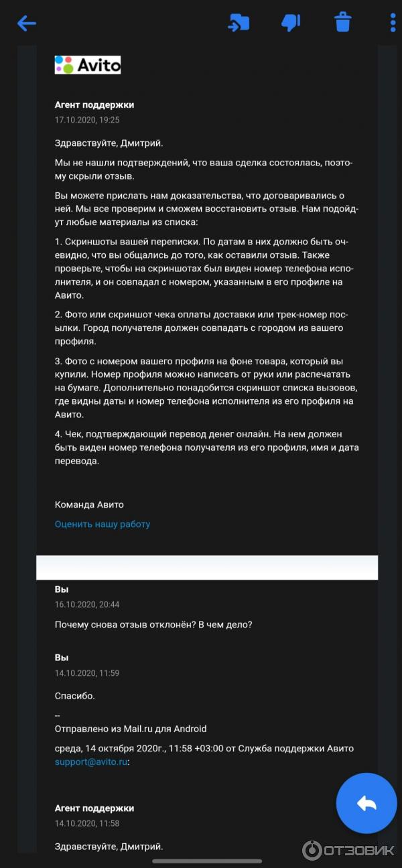Tap the 'Команда Авито' signature line
The image size is (402, 868).
89,504
